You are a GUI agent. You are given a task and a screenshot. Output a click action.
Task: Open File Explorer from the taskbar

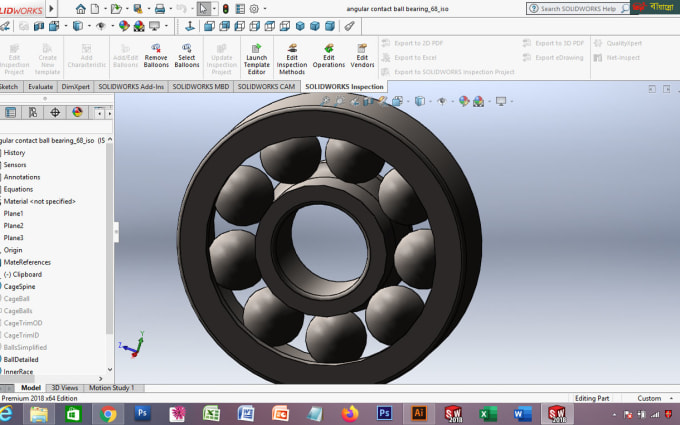(x=39, y=414)
